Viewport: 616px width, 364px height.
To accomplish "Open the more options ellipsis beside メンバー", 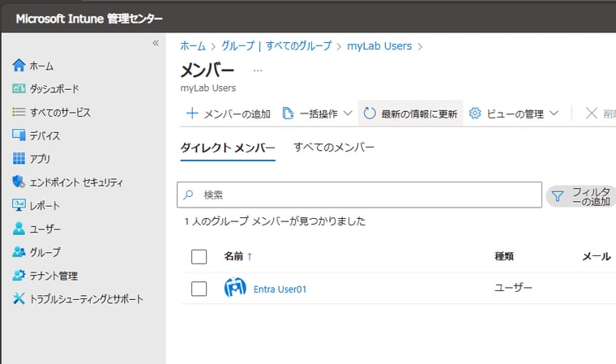I will point(258,71).
